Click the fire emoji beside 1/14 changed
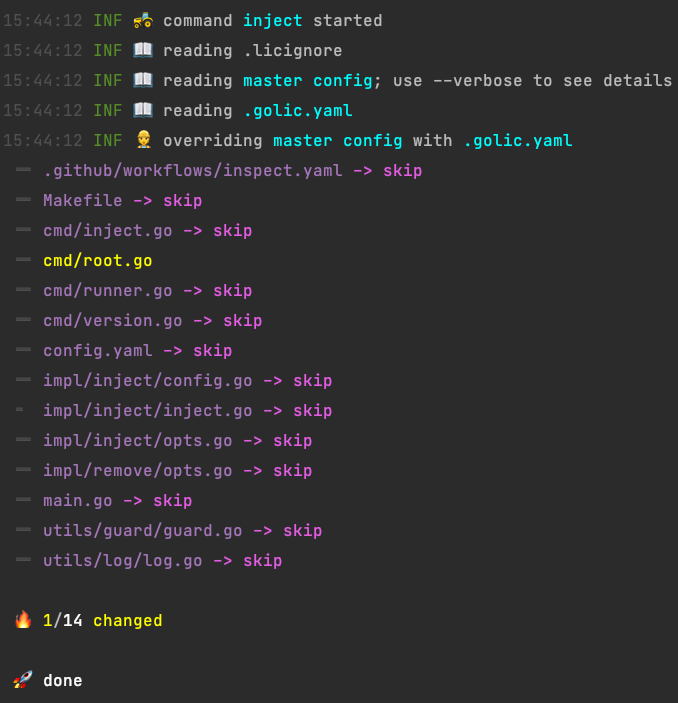The height and width of the screenshot is (703, 678). [x=23, y=620]
